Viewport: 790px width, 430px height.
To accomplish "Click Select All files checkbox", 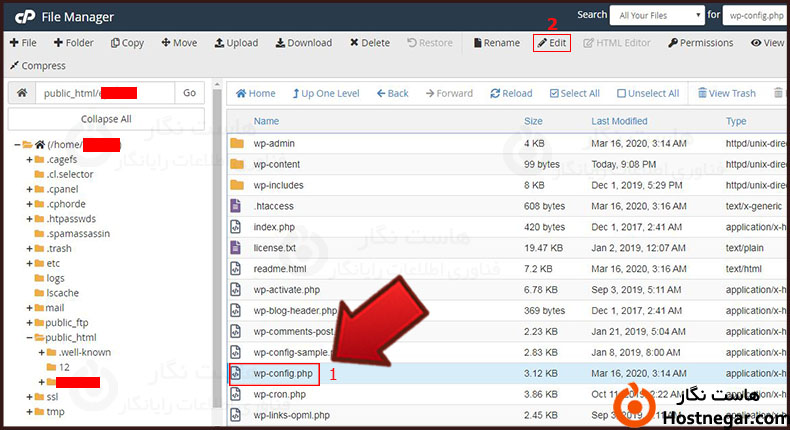I will click(x=573, y=94).
